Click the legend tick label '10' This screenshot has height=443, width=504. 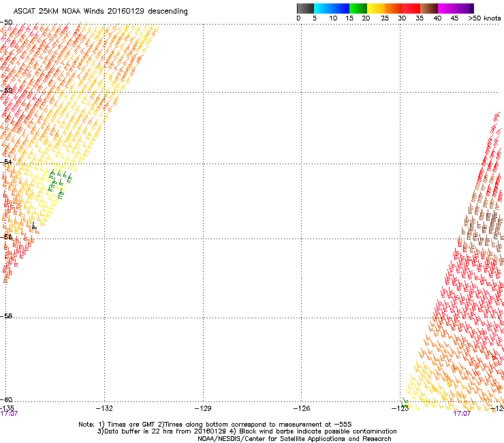coord(333,18)
